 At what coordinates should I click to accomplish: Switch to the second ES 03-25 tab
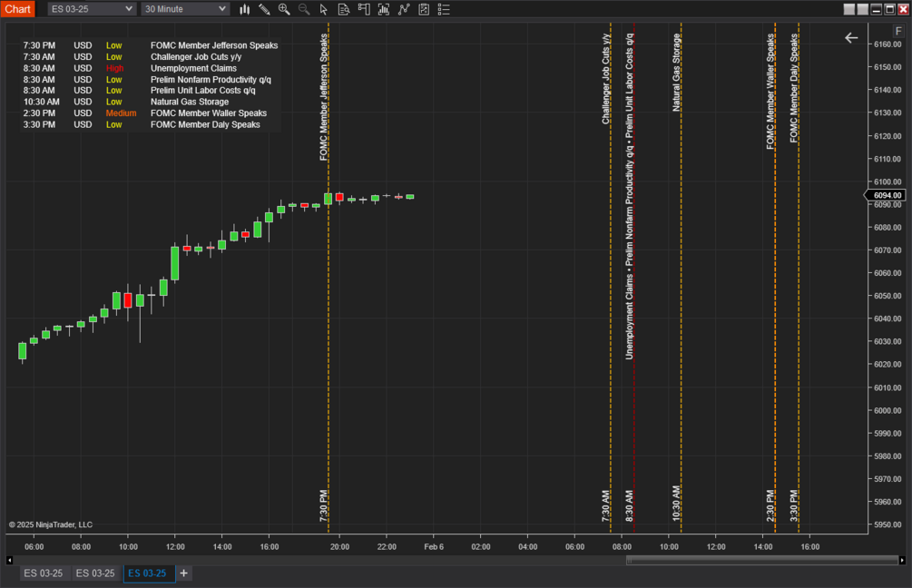pyautogui.click(x=95, y=573)
